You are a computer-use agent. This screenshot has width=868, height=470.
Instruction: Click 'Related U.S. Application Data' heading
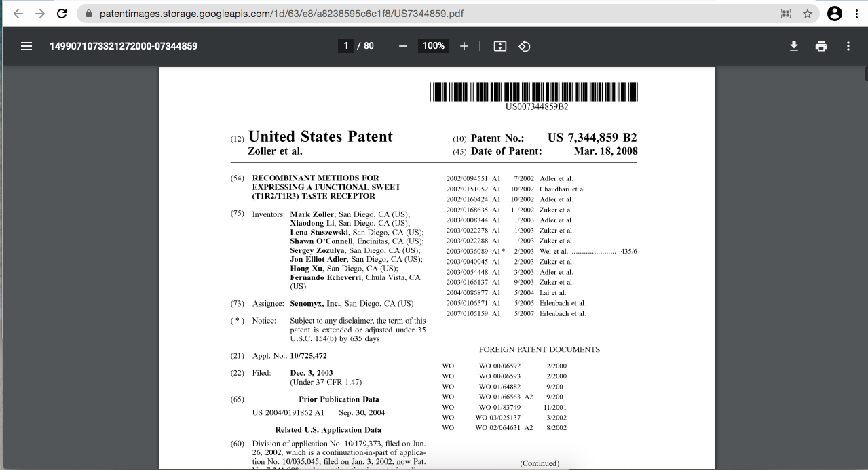point(328,430)
